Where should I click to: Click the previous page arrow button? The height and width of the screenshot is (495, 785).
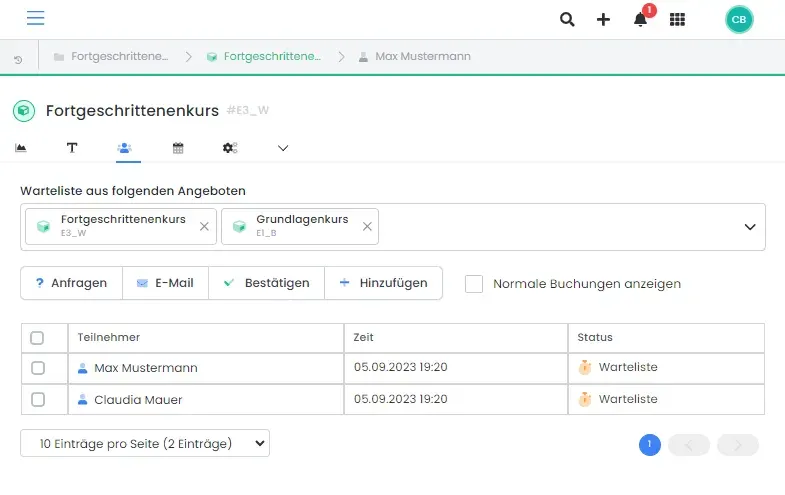pyautogui.click(x=689, y=445)
